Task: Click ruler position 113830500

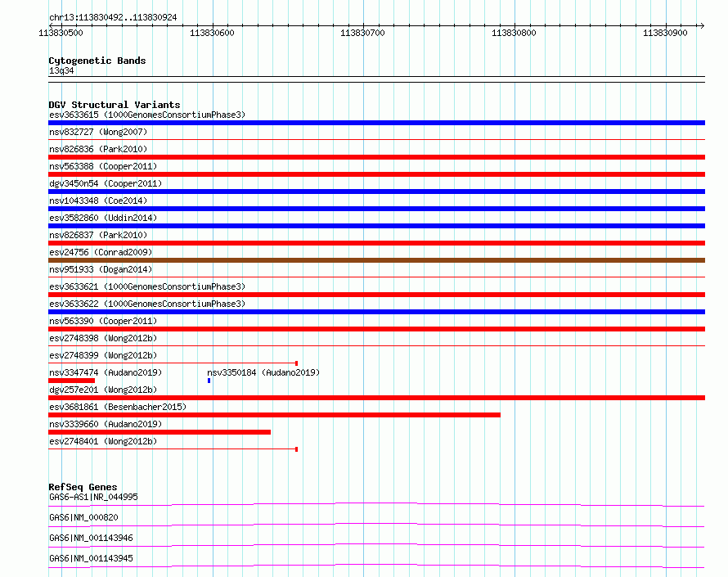Action: 61,33
